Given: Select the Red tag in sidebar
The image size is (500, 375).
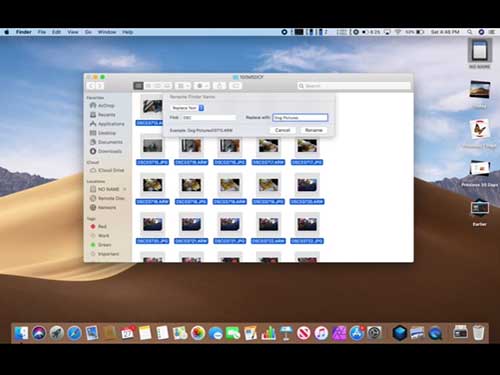Looking at the screenshot, I should tap(102, 227).
